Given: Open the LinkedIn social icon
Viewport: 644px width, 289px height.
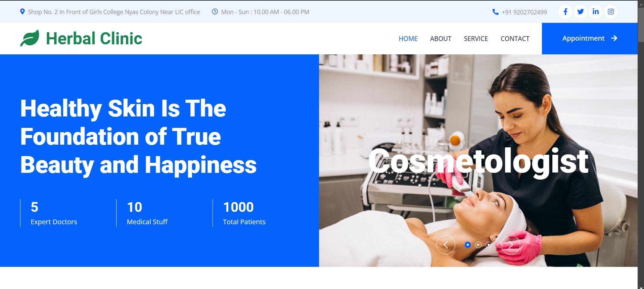Looking at the screenshot, I should pos(596,12).
